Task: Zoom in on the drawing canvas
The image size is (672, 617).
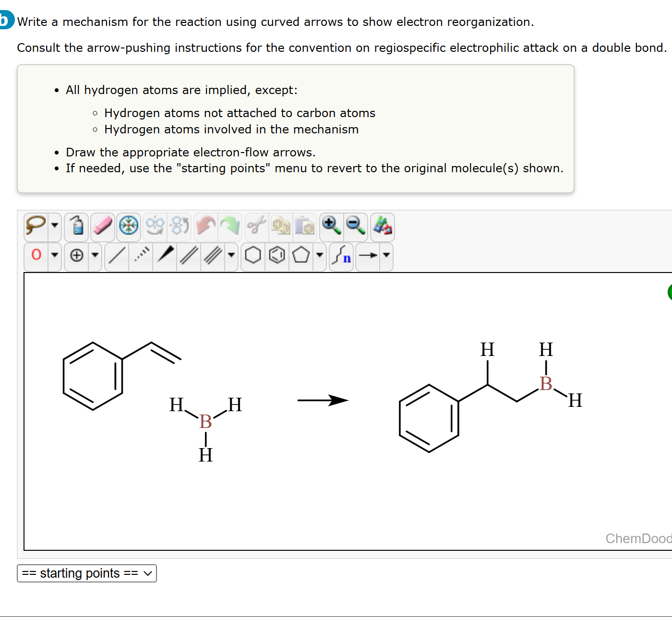Action: coord(329,225)
